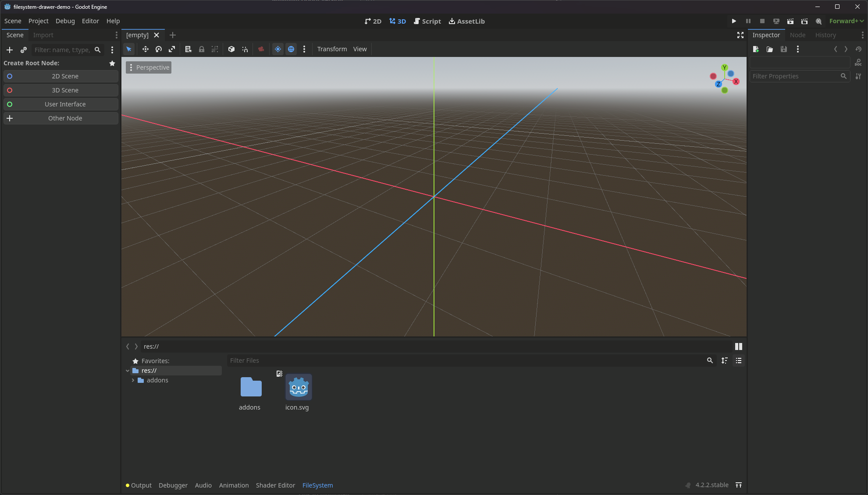Toggle the preview environment globe
This screenshot has height=495, width=868.
click(x=291, y=49)
